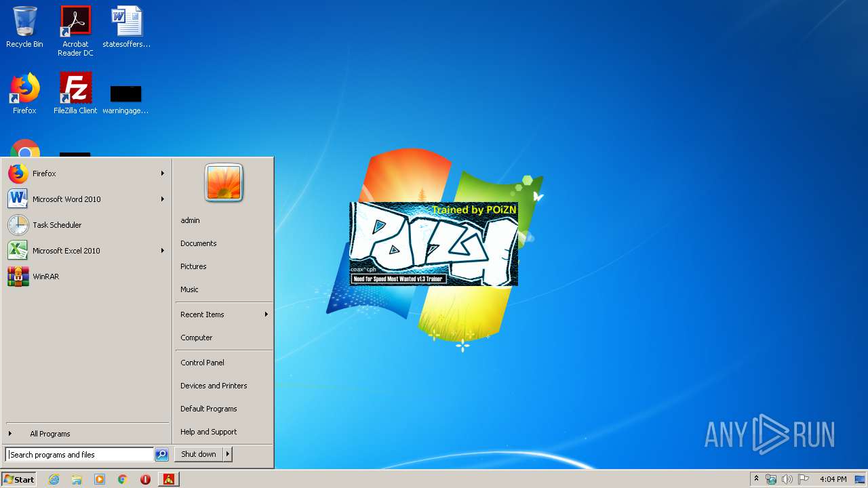Open the admin user folder
Image resolution: width=868 pixels, height=488 pixels.
pyautogui.click(x=190, y=220)
